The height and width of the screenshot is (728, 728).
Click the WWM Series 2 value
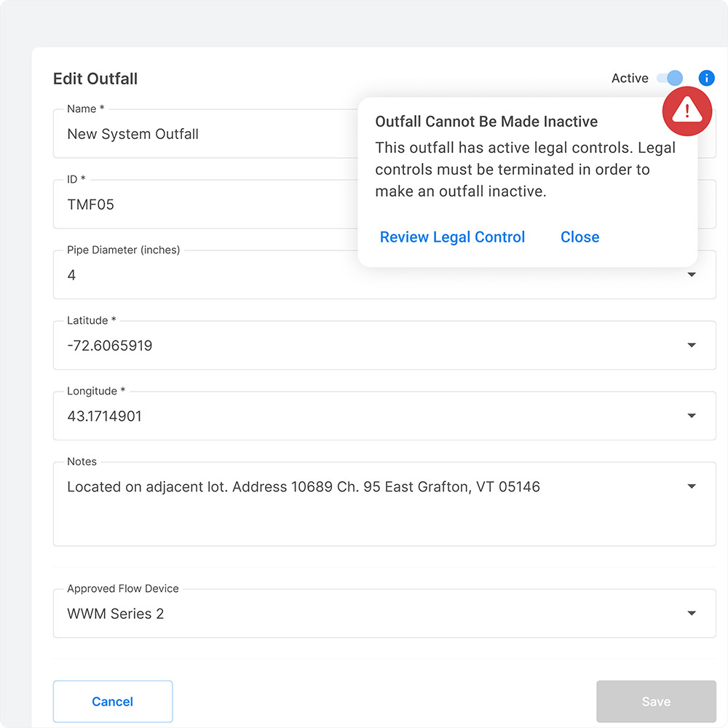tap(115, 614)
